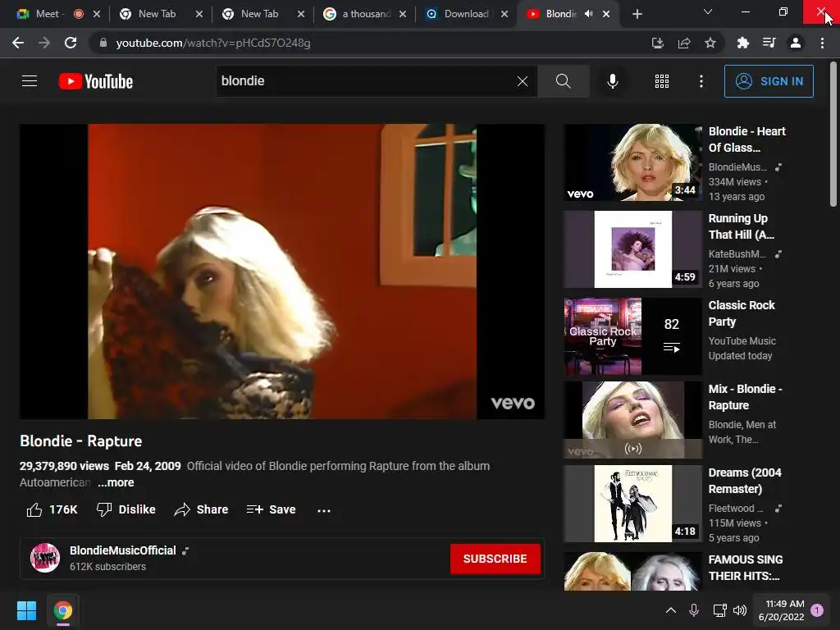Screen dimensions: 840x630
Task: Expand description with ...more
Action: coord(116,482)
